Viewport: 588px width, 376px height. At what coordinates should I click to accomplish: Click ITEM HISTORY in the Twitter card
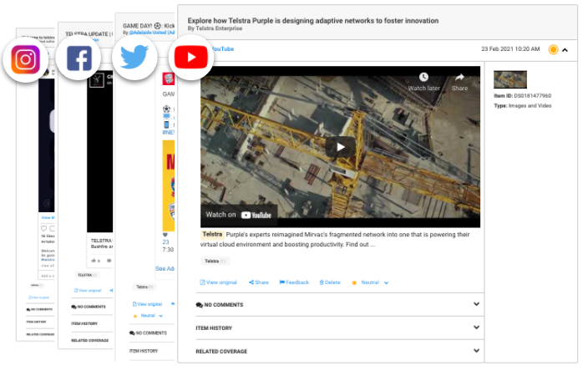pyautogui.click(x=144, y=351)
